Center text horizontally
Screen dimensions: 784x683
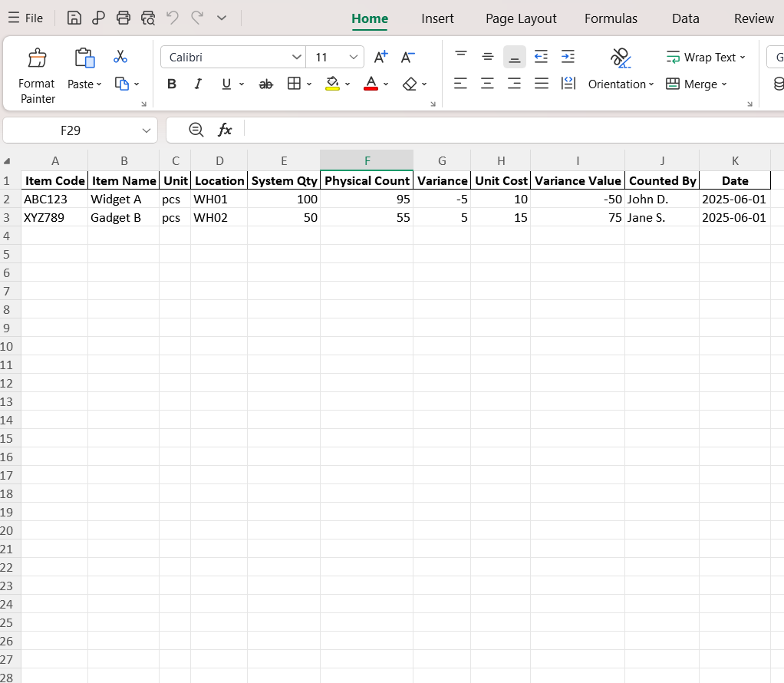487,83
